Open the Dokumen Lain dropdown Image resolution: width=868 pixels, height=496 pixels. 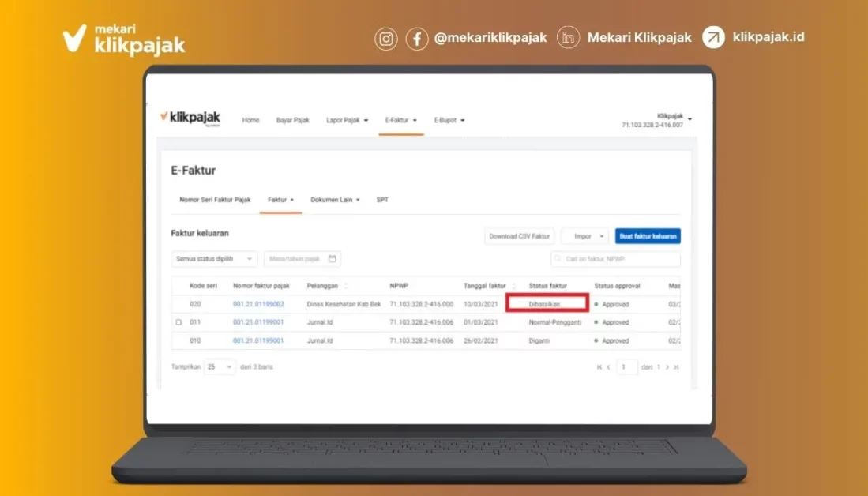click(x=335, y=200)
